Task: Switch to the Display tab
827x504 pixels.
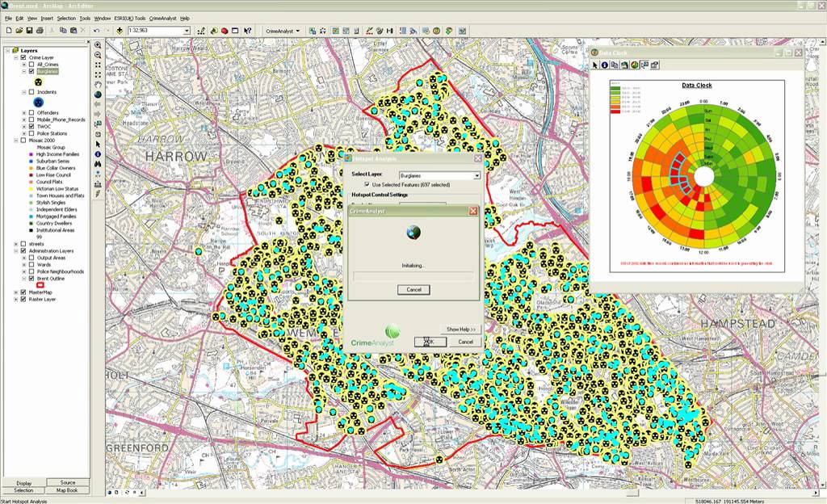Action: 23,483
